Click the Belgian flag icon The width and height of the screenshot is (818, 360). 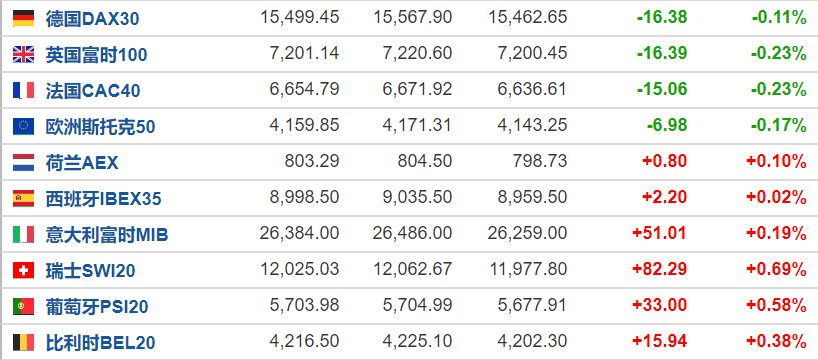(23, 342)
